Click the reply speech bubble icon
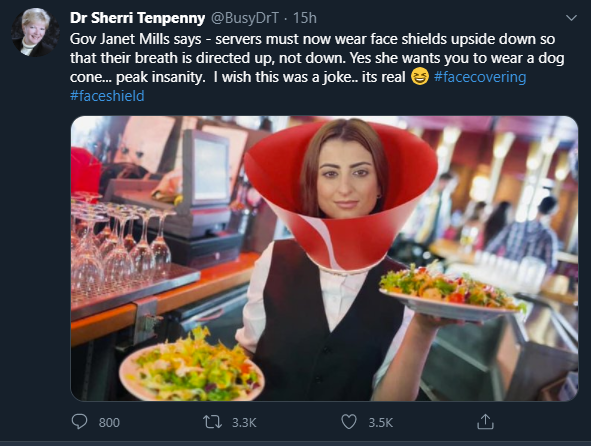This screenshot has width=591, height=446. click(x=79, y=422)
